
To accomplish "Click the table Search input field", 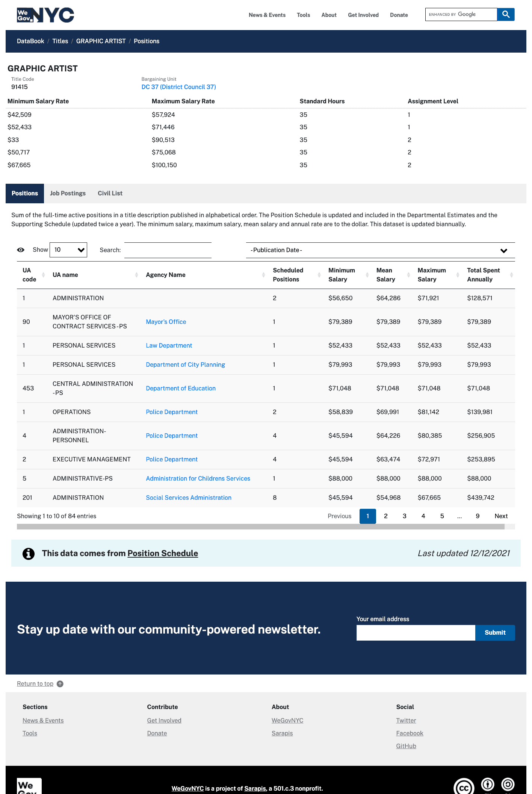I will (x=168, y=250).
